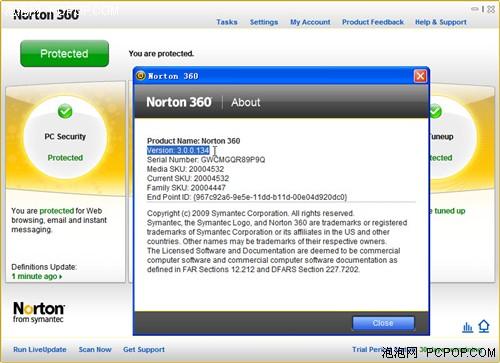This screenshot has height=363, width=500.
Task: Click the highlighted Version 3.0.0.134 text
Action: coord(178,150)
